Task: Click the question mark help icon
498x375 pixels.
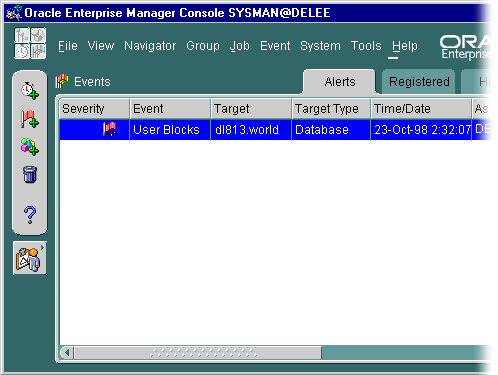Action: coord(30,215)
